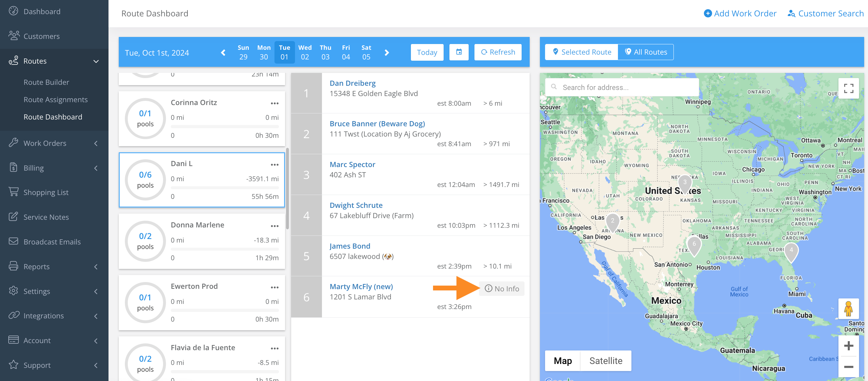Image resolution: width=868 pixels, height=381 pixels.
Task: Open Route Builder submenu item
Action: pos(46,82)
